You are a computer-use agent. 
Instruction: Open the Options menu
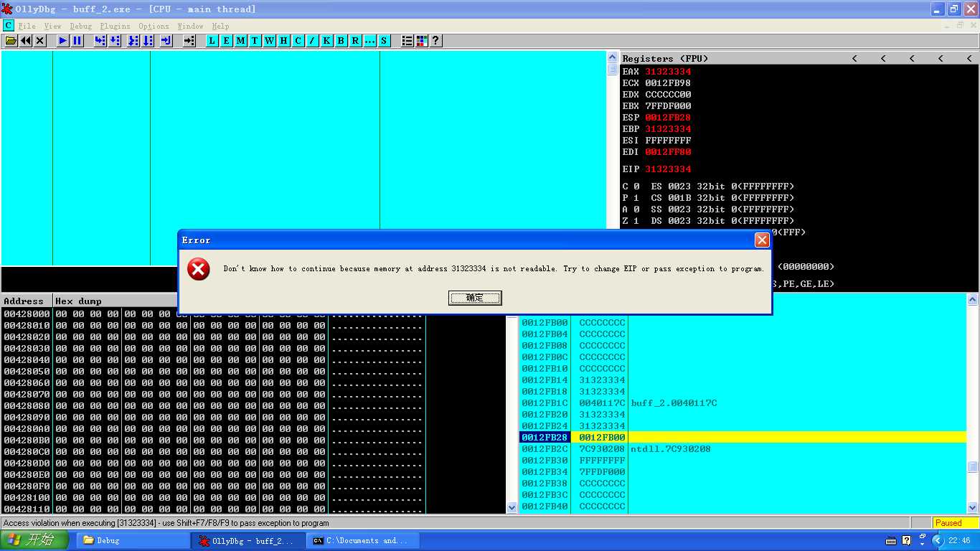tap(154, 26)
